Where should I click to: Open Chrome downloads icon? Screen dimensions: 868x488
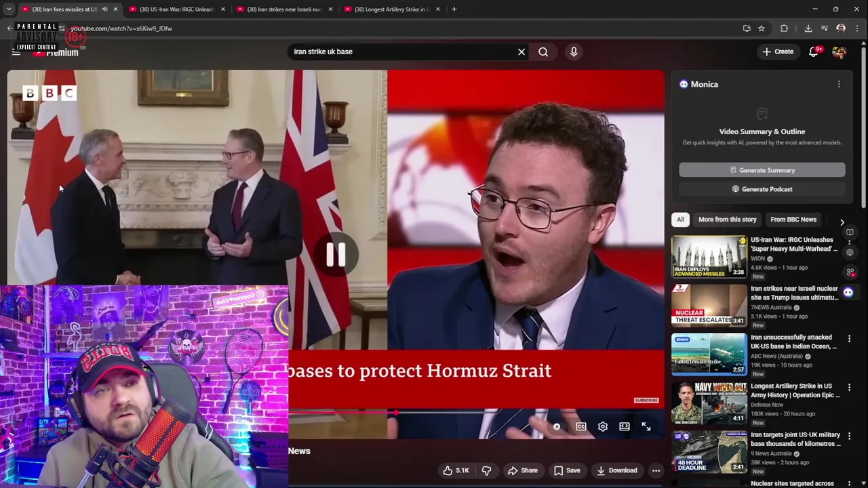(x=808, y=28)
